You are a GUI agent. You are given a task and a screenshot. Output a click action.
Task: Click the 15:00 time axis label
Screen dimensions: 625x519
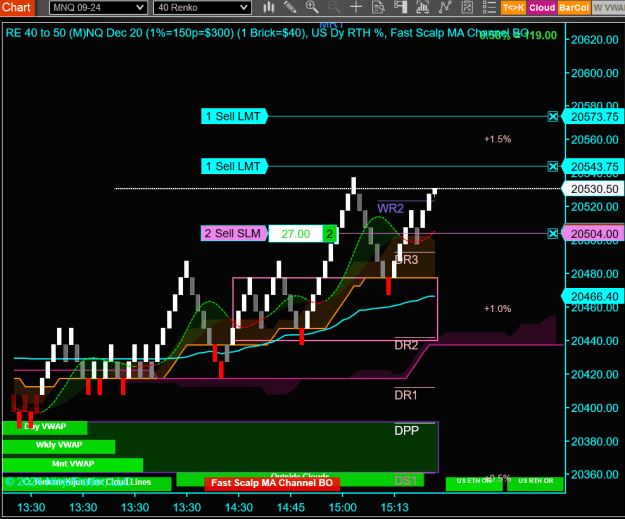pos(343,507)
